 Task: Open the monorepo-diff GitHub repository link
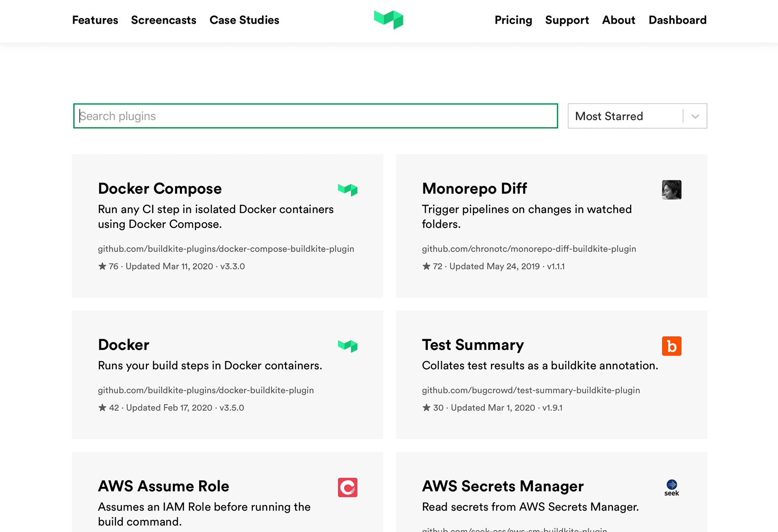pos(529,249)
